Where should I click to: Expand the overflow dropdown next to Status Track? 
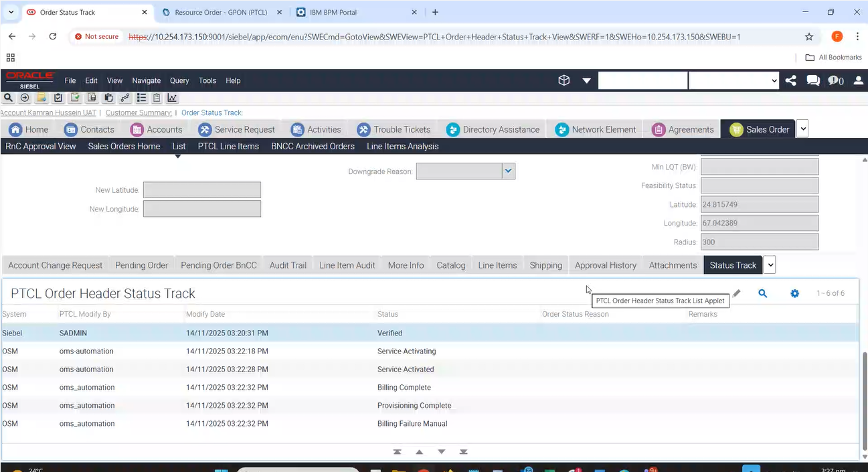770,265
